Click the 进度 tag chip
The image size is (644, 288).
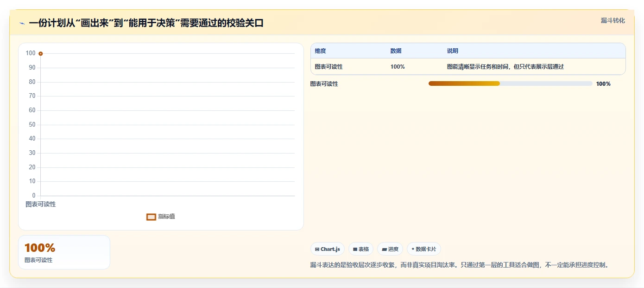coord(390,249)
